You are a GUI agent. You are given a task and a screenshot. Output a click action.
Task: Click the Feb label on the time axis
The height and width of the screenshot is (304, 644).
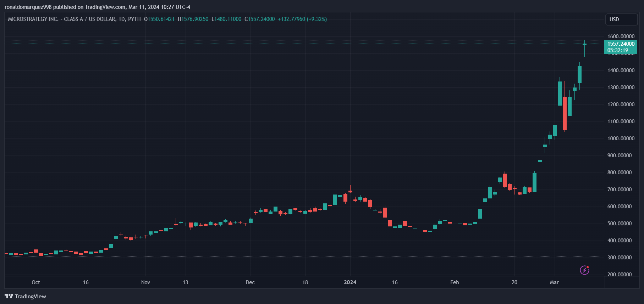tap(455, 282)
